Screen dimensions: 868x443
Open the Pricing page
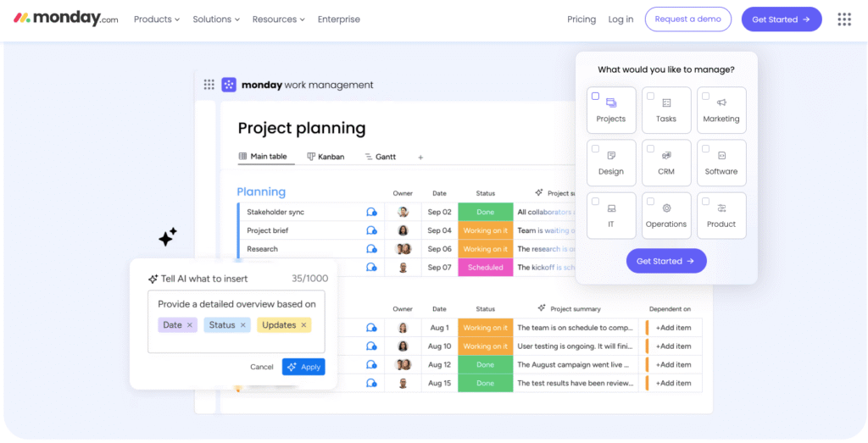point(581,19)
